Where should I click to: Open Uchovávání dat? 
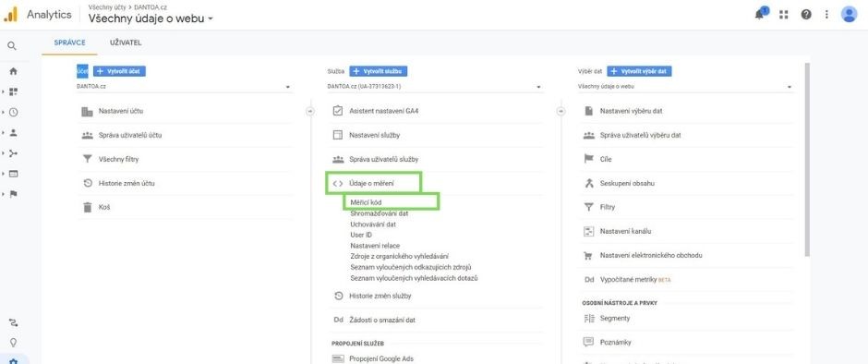point(373,224)
